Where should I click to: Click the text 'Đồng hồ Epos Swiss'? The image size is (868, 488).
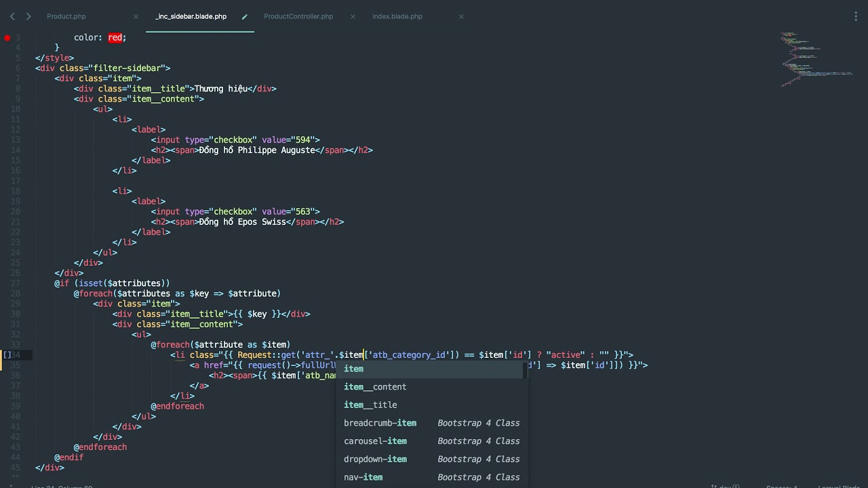click(243, 222)
